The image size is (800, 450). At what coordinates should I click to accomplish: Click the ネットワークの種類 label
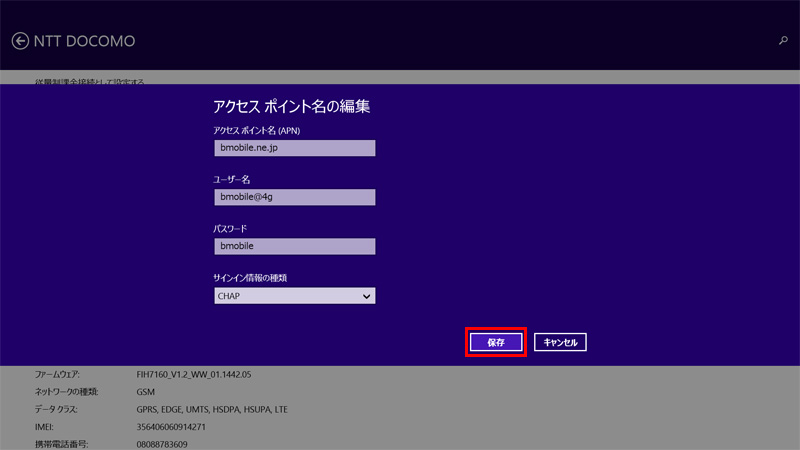[66, 392]
